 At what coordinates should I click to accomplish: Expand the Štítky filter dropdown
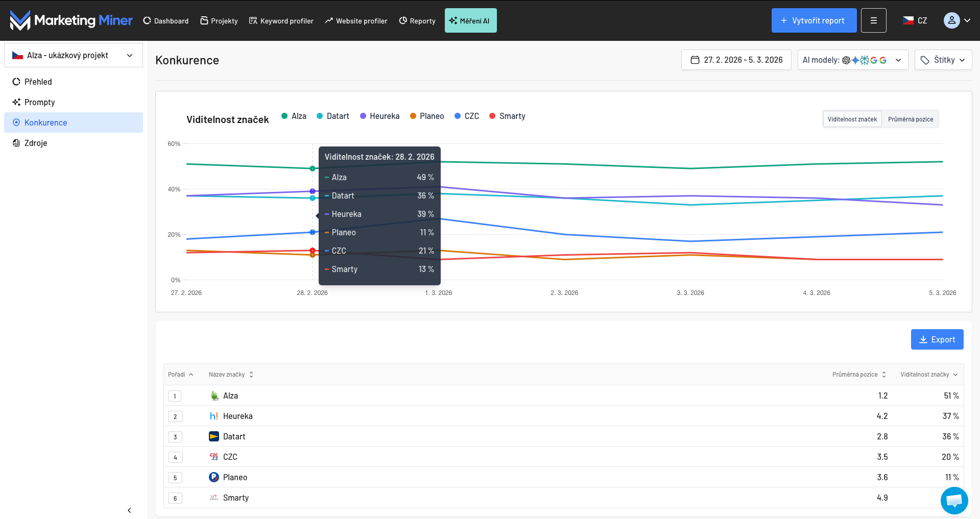(943, 60)
